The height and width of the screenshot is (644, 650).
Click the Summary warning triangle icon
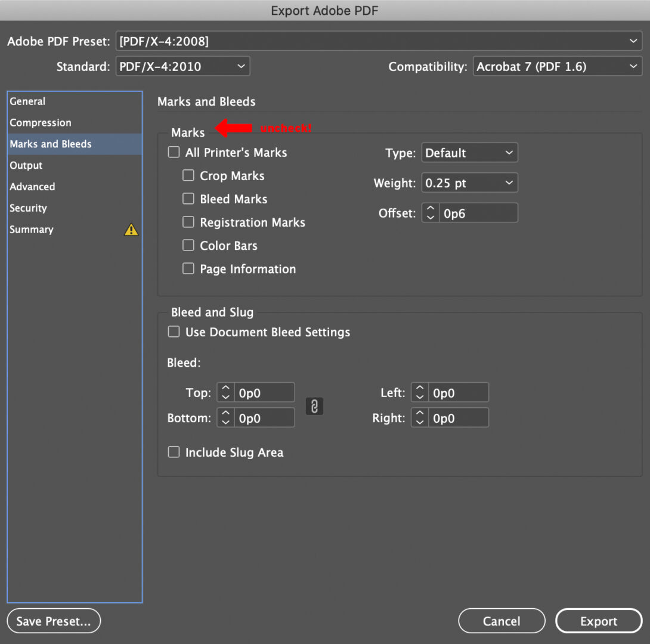pos(131,230)
